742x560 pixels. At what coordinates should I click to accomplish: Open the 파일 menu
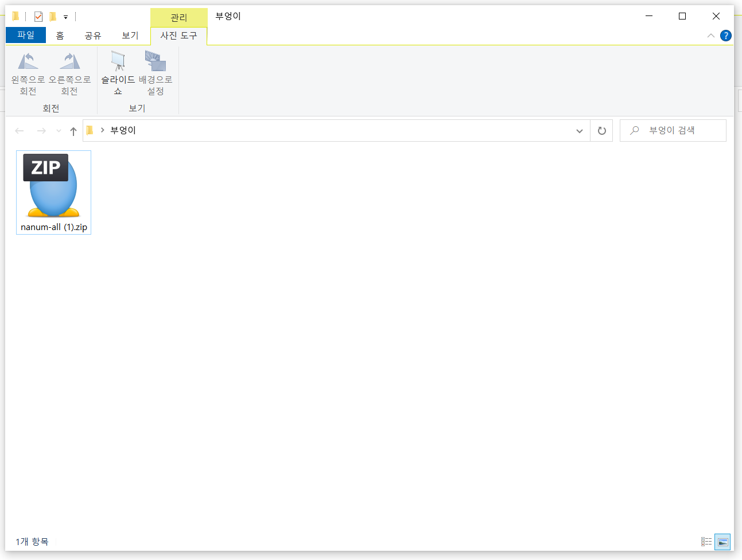tap(26, 35)
